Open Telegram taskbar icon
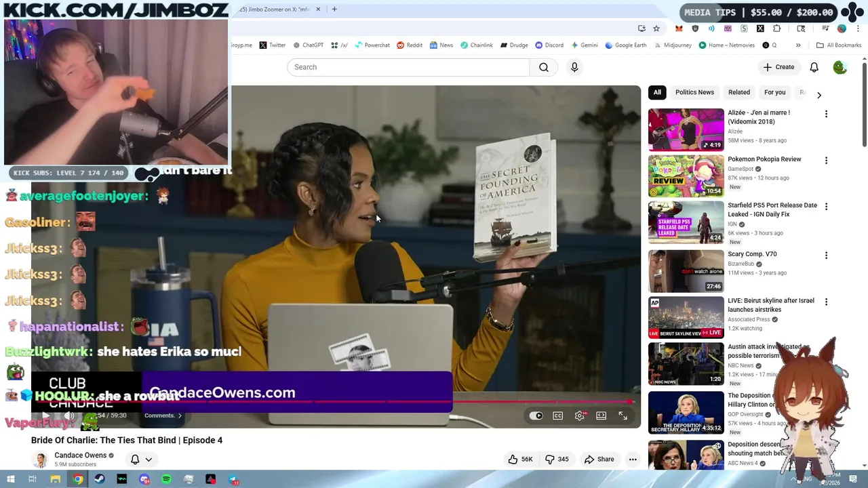 [233, 479]
